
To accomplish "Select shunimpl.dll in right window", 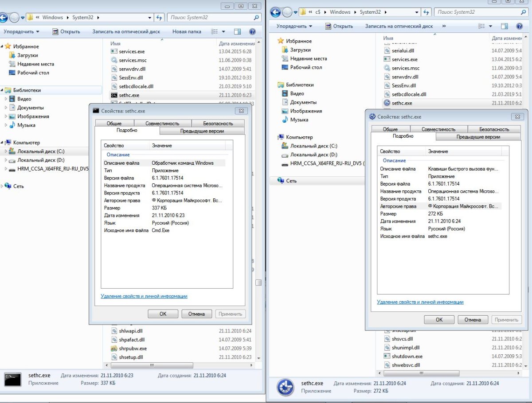I will (x=405, y=348).
